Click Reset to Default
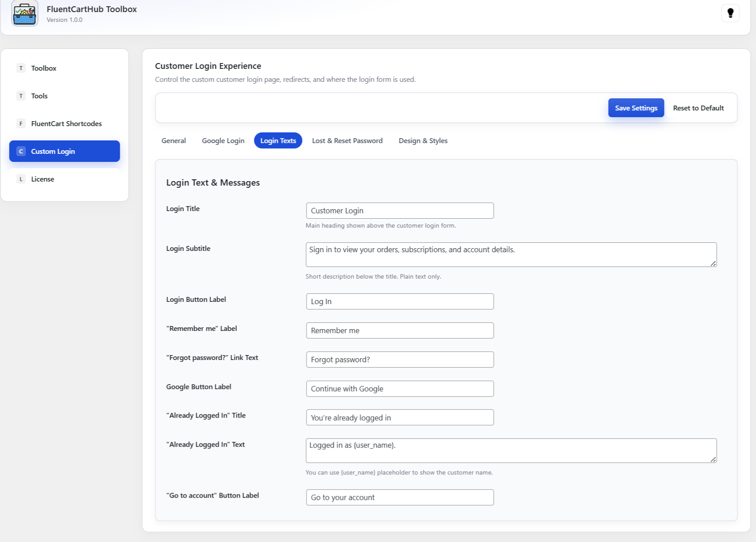756x542 pixels. (x=698, y=108)
